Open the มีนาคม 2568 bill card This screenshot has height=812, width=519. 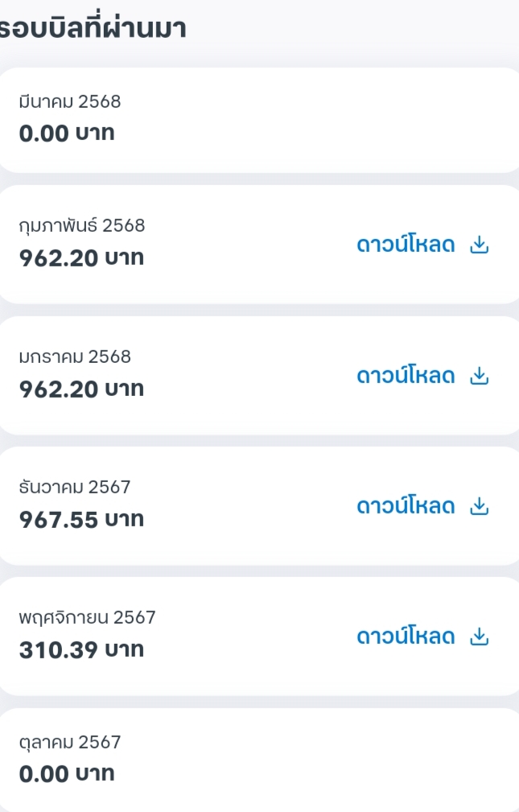coord(259,120)
